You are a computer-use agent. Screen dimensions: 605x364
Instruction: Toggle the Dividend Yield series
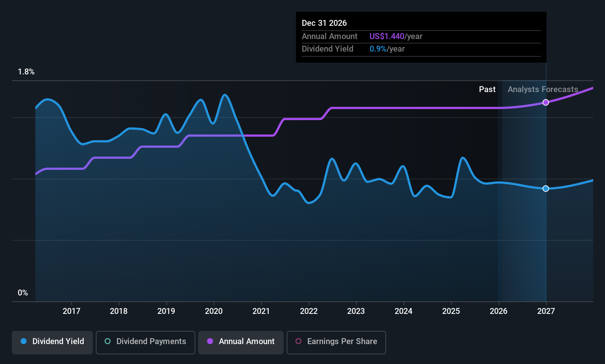pos(52,342)
